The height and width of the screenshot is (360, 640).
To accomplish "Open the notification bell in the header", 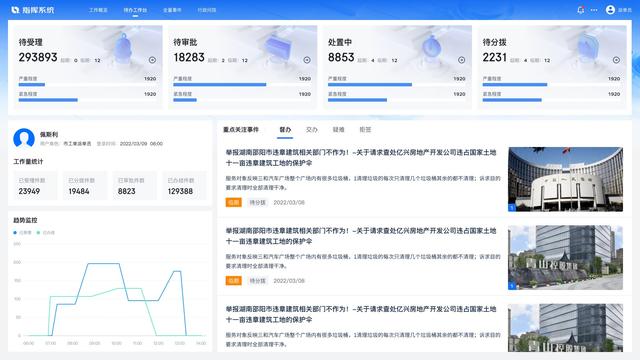I will pyautogui.click(x=580, y=10).
